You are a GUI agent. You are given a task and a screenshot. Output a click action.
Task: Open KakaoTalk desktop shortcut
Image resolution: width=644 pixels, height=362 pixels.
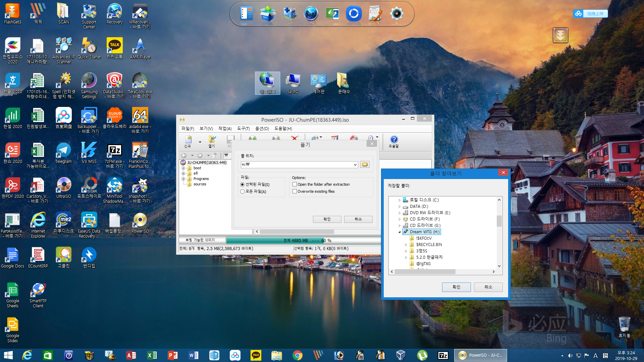click(114, 49)
